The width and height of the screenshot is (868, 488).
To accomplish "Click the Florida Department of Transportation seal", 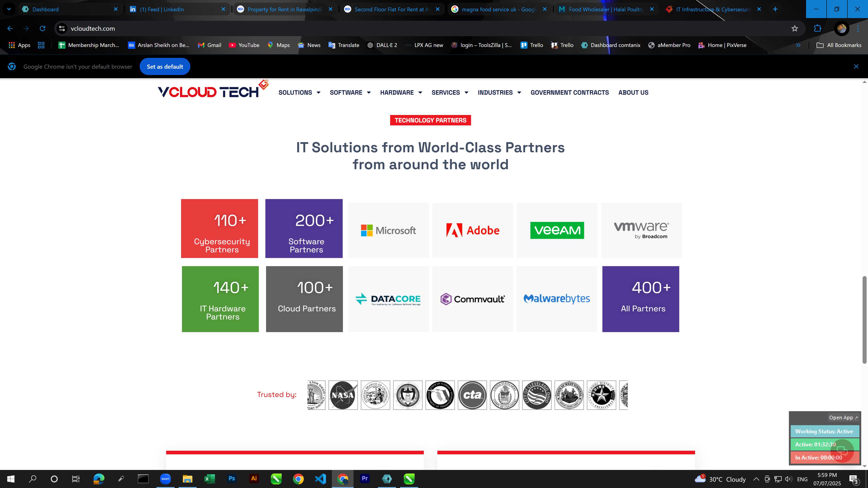I will click(x=440, y=395).
